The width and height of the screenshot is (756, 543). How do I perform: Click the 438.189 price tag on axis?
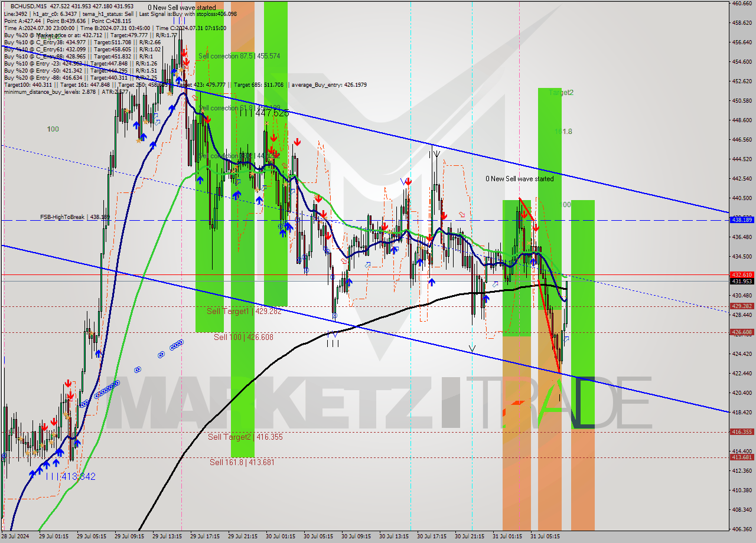click(x=742, y=220)
